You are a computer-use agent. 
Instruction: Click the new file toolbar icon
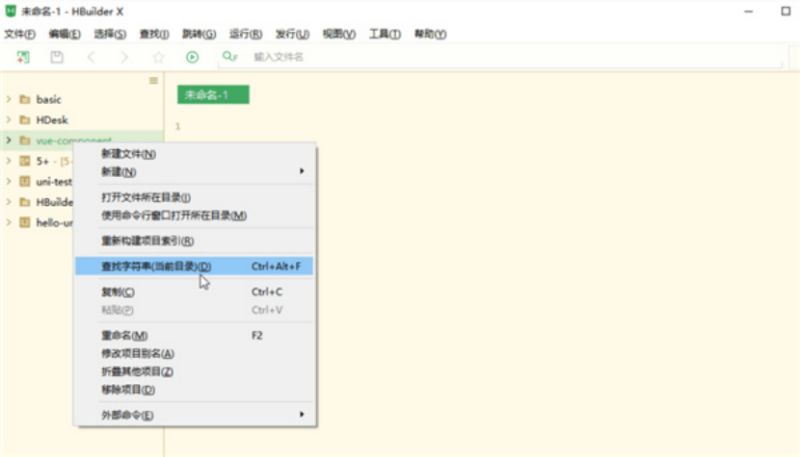(x=23, y=57)
